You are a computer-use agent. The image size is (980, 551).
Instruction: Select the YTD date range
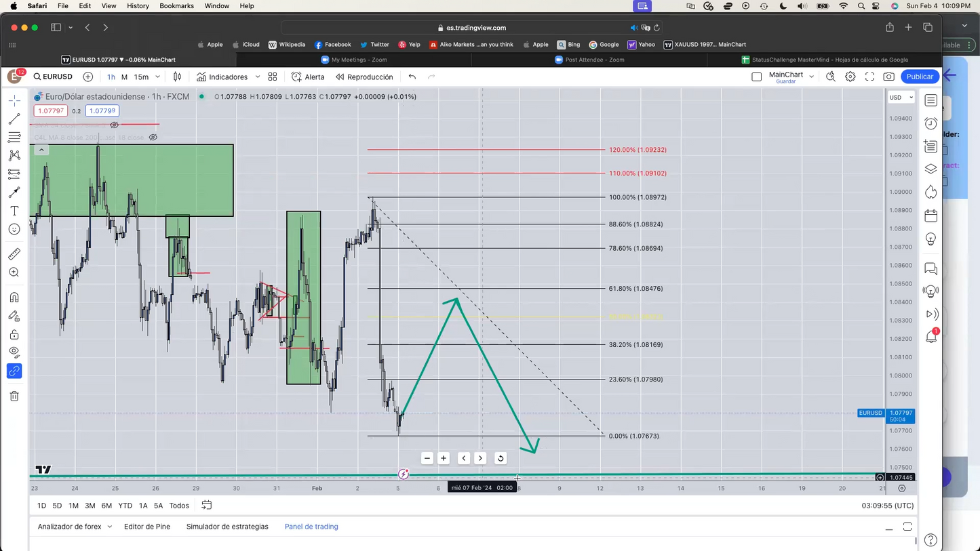tap(125, 506)
